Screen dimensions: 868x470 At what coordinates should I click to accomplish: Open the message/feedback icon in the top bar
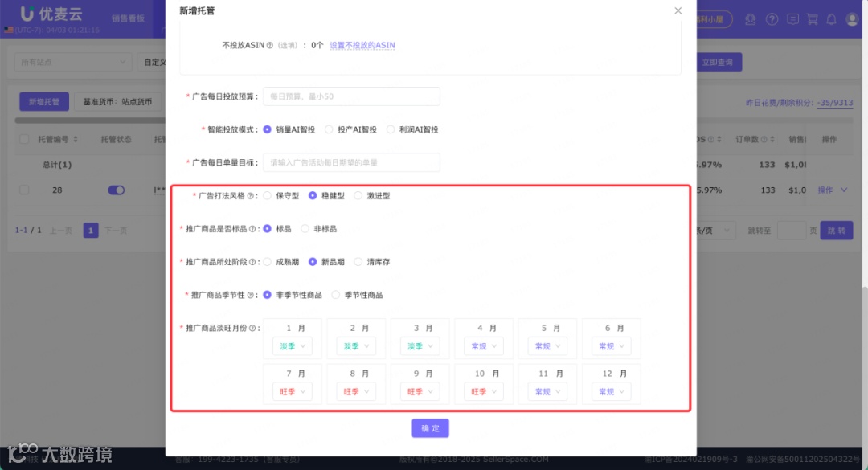pos(794,19)
